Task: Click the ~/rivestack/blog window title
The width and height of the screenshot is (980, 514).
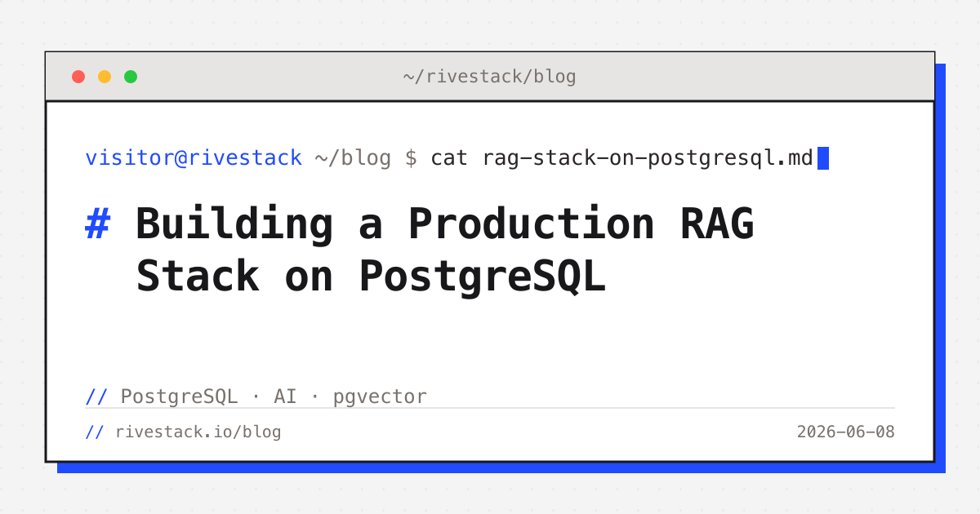Action: coord(489,77)
